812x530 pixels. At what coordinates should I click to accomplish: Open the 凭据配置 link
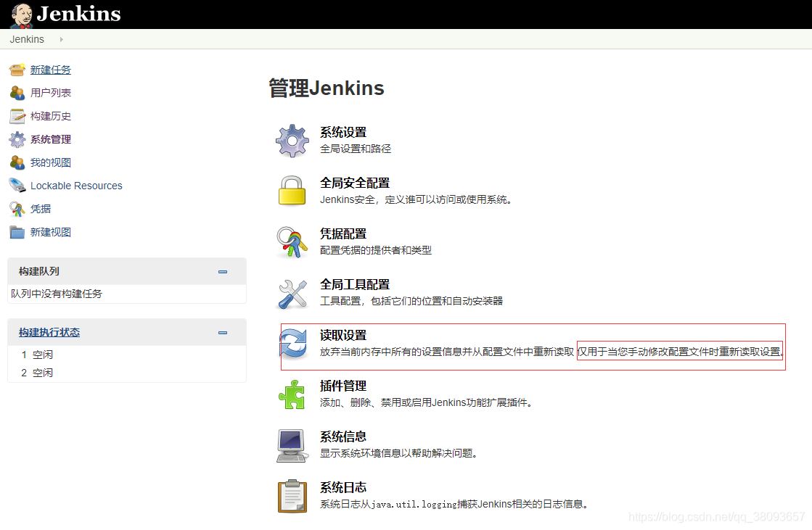[x=343, y=234]
